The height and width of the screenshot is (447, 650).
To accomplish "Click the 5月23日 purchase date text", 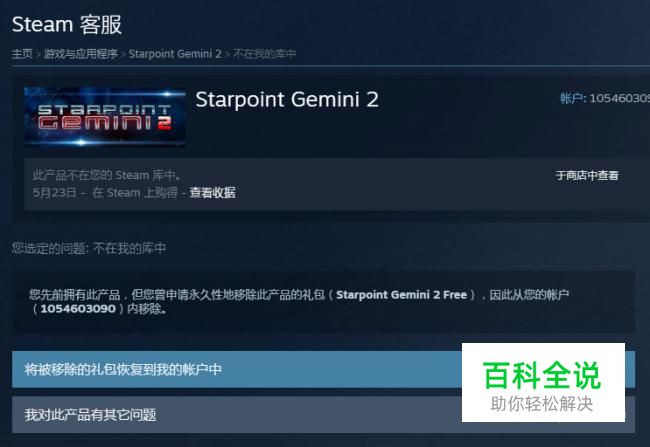I will 54,193.
